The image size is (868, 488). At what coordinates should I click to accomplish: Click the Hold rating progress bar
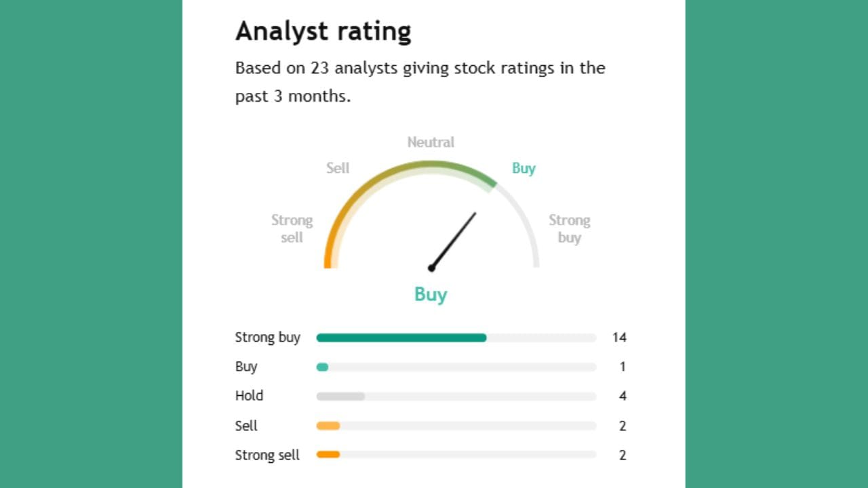coord(456,396)
